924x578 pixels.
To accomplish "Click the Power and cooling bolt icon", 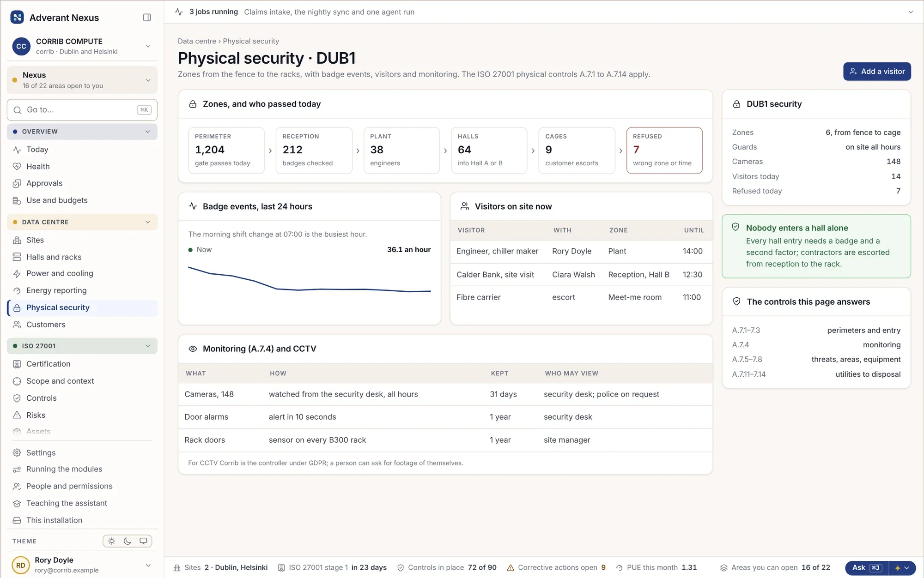I will pyautogui.click(x=17, y=274).
